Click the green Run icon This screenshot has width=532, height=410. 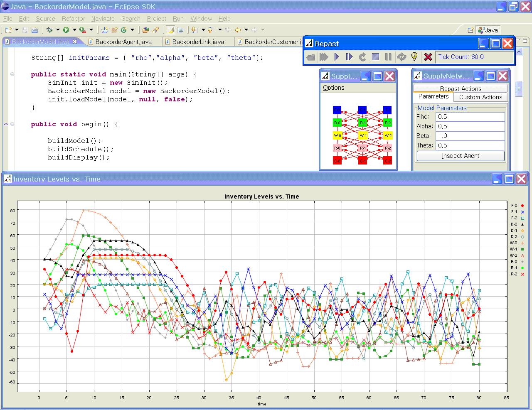(66, 30)
